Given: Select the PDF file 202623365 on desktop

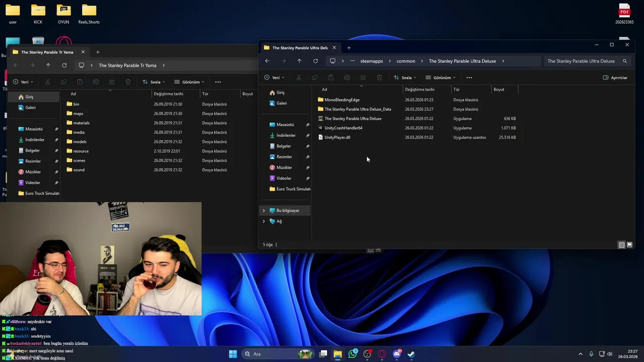Looking at the screenshot, I should (624, 14).
